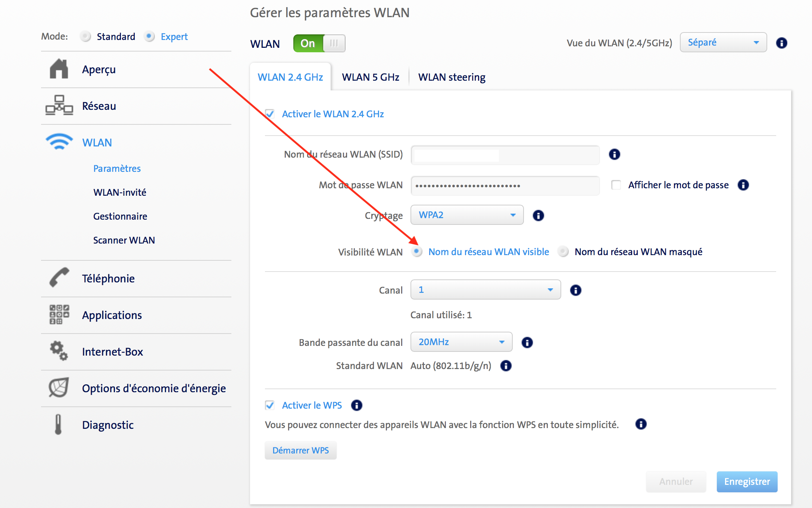This screenshot has height=508, width=812.
Task: Toggle the WLAN On switch
Action: (x=319, y=43)
